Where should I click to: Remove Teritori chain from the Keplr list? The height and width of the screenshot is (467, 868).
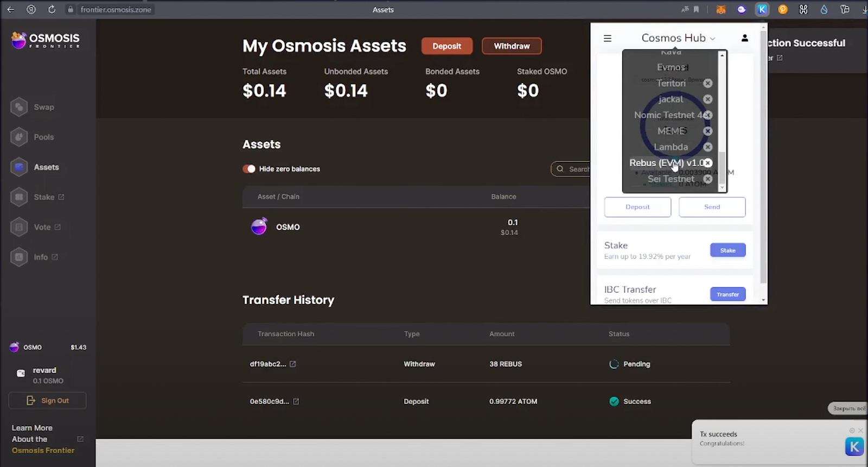pos(708,83)
